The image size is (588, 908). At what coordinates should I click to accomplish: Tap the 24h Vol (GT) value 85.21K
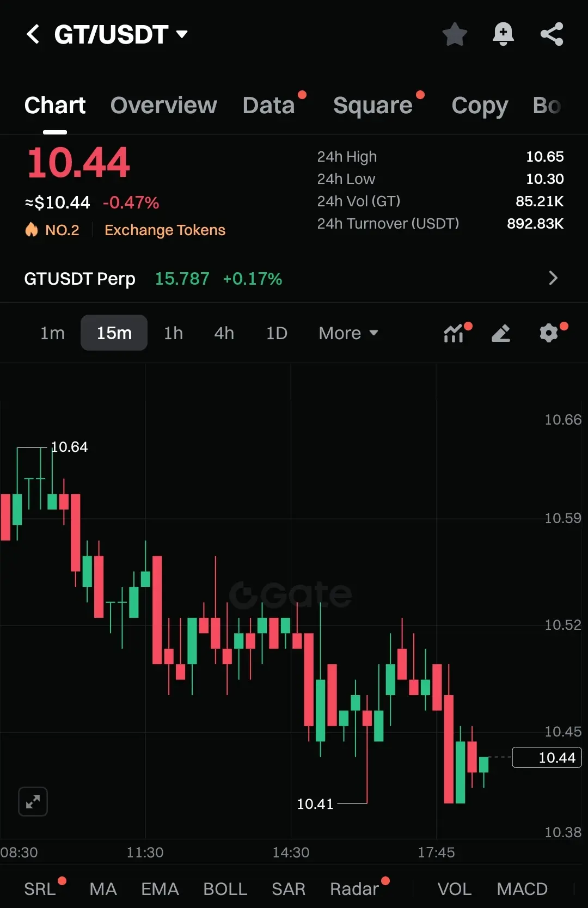(x=539, y=201)
